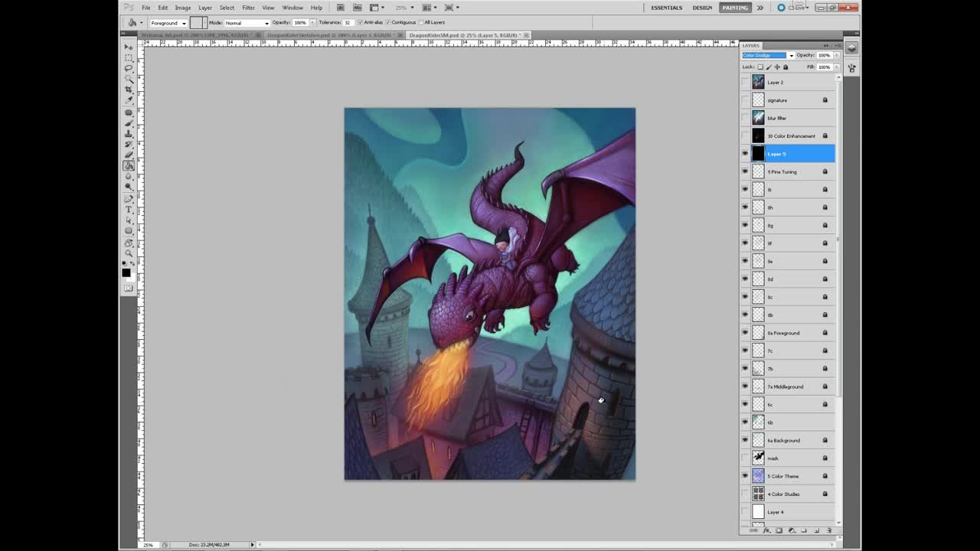Select the Eyedropper tool
Image resolution: width=980 pixels, height=551 pixels.
point(129,100)
